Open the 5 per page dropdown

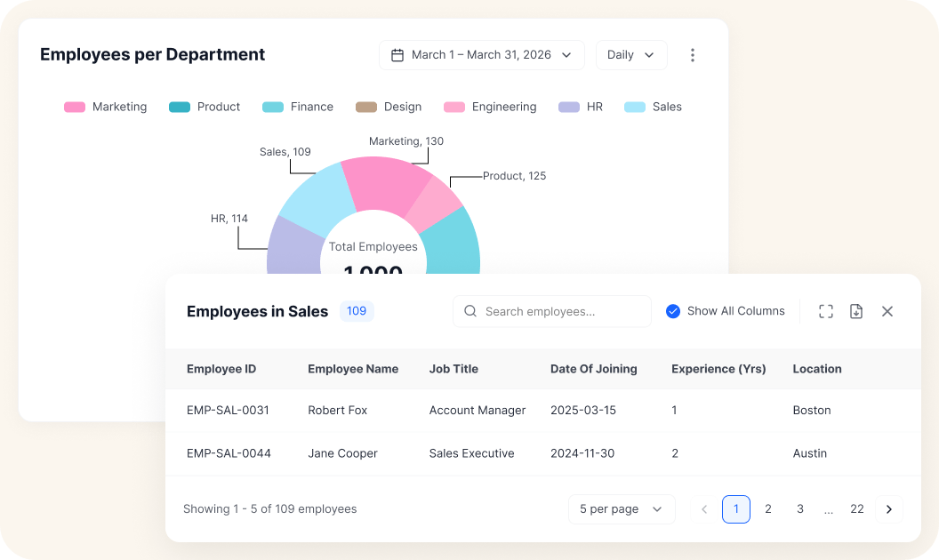[x=622, y=509]
